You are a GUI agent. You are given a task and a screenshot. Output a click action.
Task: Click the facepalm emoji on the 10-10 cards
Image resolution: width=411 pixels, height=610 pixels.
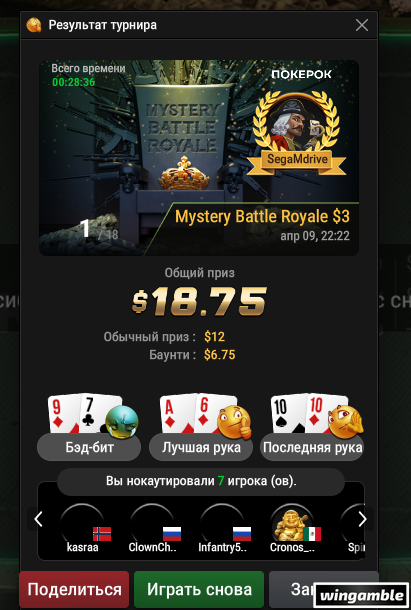coord(346,422)
